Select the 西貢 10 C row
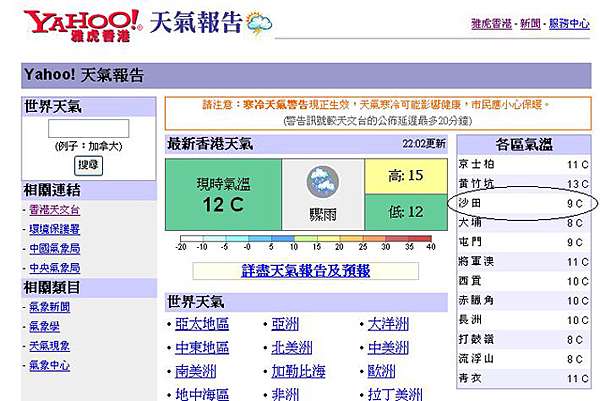The image size is (600, 401). point(523,281)
